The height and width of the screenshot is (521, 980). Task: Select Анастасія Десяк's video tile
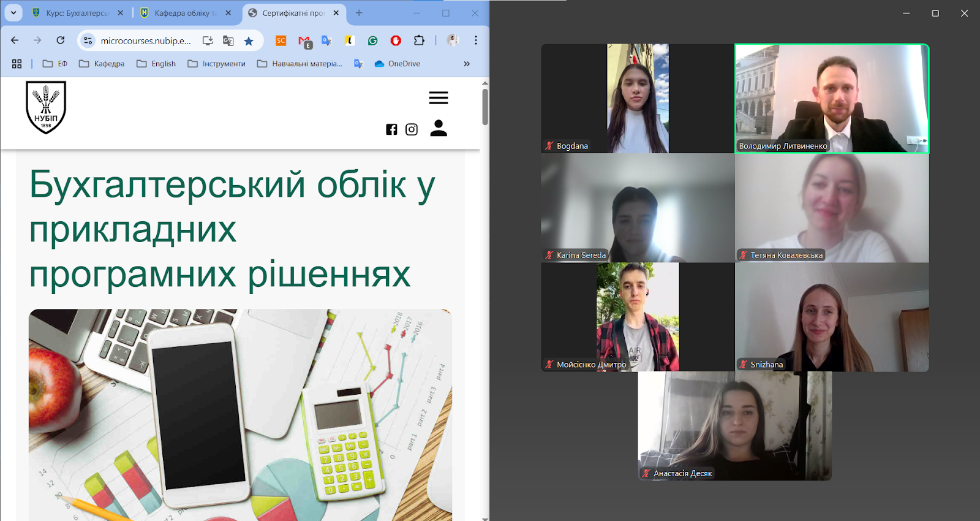[734, 426]
